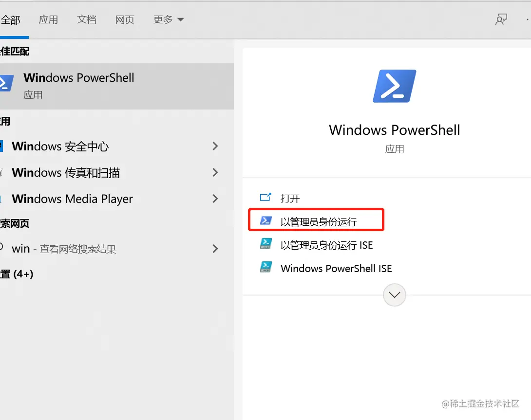Expand Windows 传真和扫描 chevron arrow

pos(215,172)
